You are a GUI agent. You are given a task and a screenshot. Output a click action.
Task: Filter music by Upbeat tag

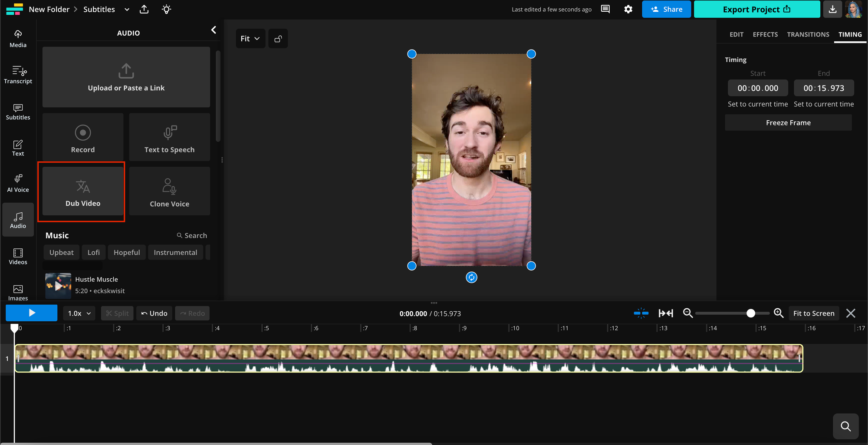coord(62,252)
